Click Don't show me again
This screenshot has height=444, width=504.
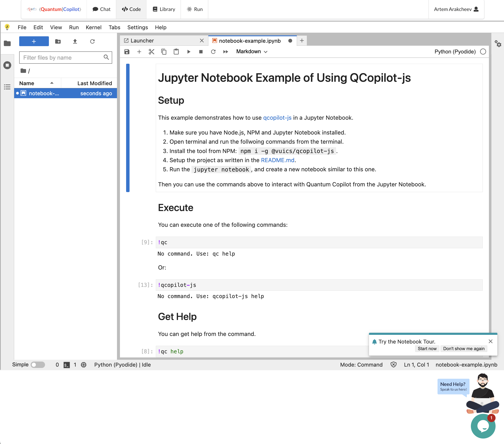click(464, 349)
